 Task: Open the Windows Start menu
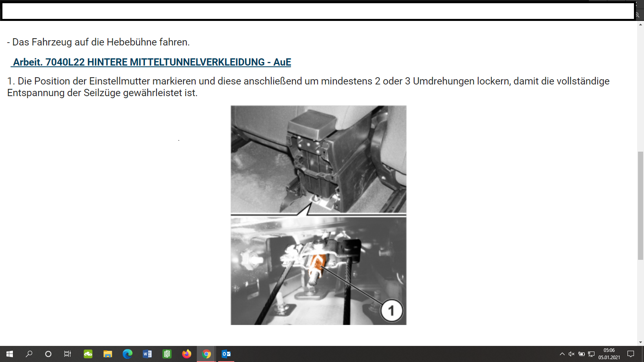10,354
